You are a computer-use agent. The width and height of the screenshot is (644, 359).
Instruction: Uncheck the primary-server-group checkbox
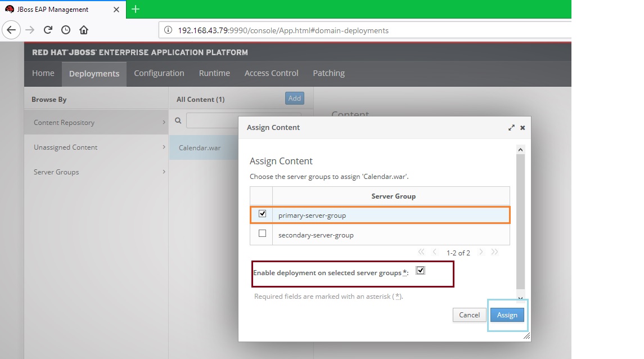(x=262, y=214)
